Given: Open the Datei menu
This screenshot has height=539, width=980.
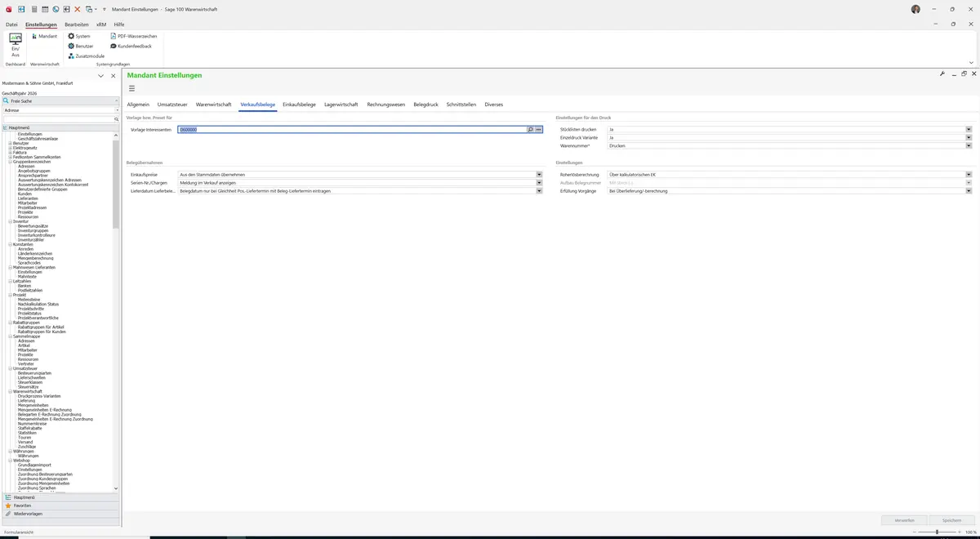Looking at the screenshot, I should click(11, 24).
